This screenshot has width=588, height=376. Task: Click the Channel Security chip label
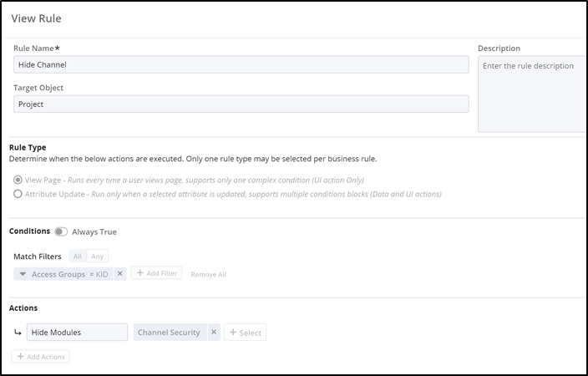click(x=169, y=333)
